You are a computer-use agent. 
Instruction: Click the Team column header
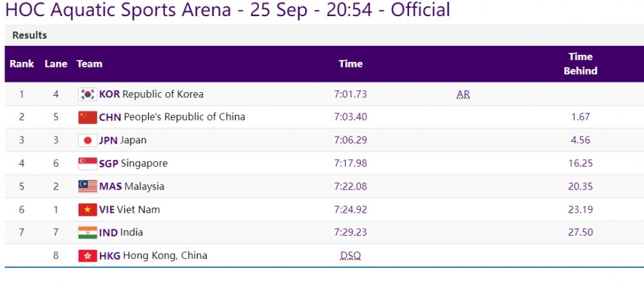[89, 64]
